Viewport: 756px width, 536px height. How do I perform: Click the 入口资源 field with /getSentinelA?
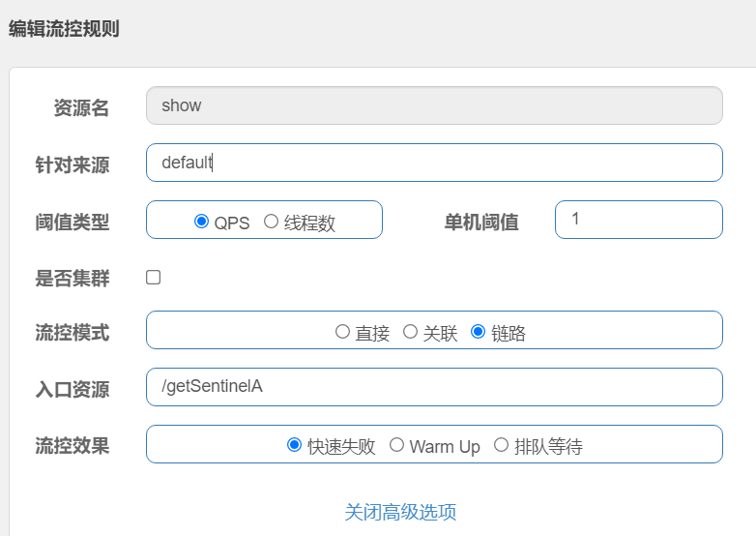point(434,387)
